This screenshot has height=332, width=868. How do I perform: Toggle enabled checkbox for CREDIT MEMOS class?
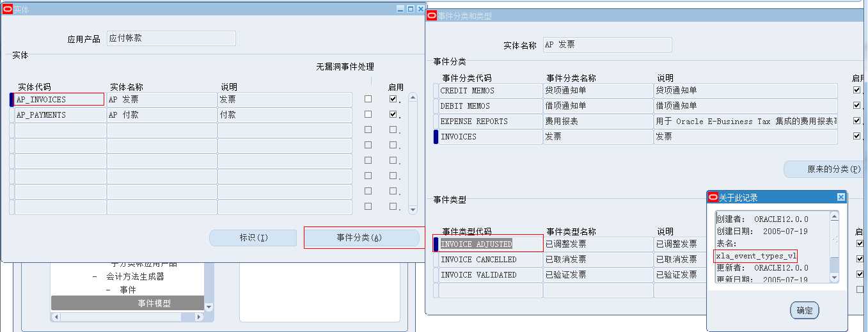point(857,90)
